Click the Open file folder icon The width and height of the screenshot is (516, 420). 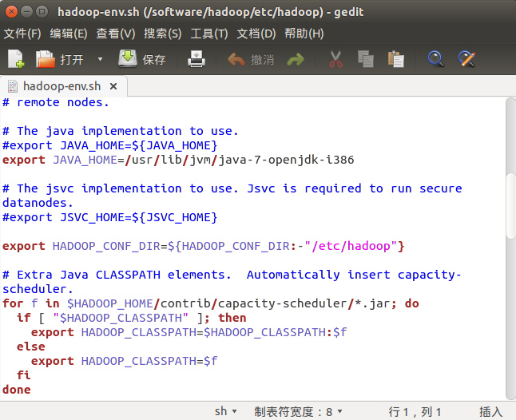(x=46, y=59)
